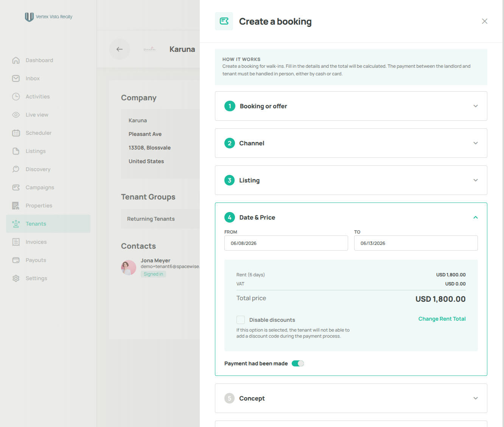504x427 pixels.
Task: Open the Properties building icon
Action: tap(16, 206)
